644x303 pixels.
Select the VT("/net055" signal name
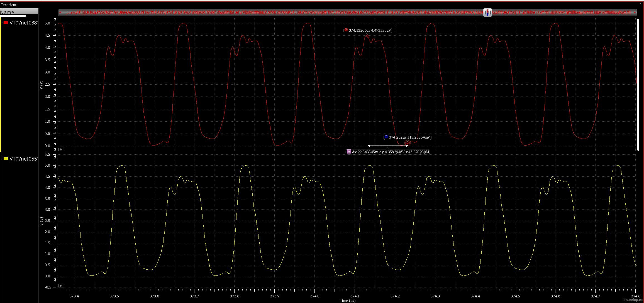pyautogui.click(x=24, y=159)
